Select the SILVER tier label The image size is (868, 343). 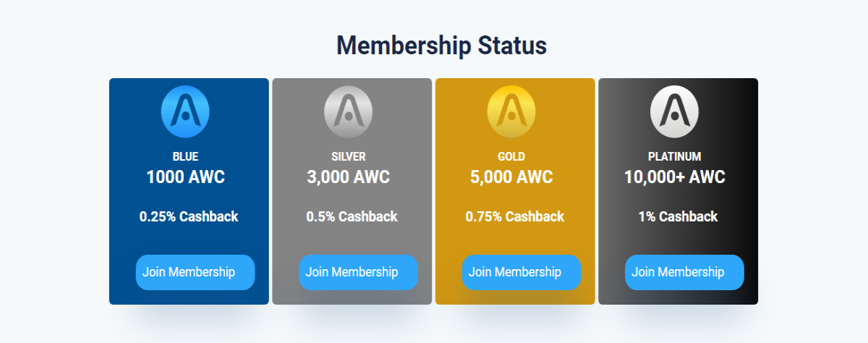tap(349, 156)
